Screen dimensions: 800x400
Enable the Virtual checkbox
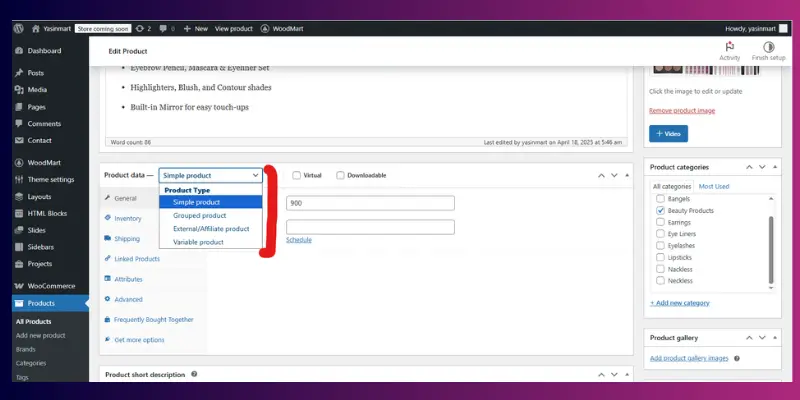click(x=296, y=175)
